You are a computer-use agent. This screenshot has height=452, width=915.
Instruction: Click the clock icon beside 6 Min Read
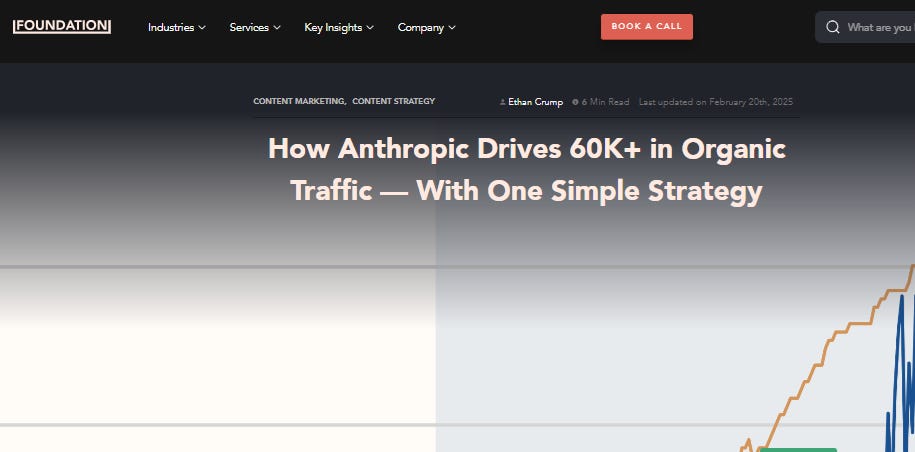pos(575,102)
